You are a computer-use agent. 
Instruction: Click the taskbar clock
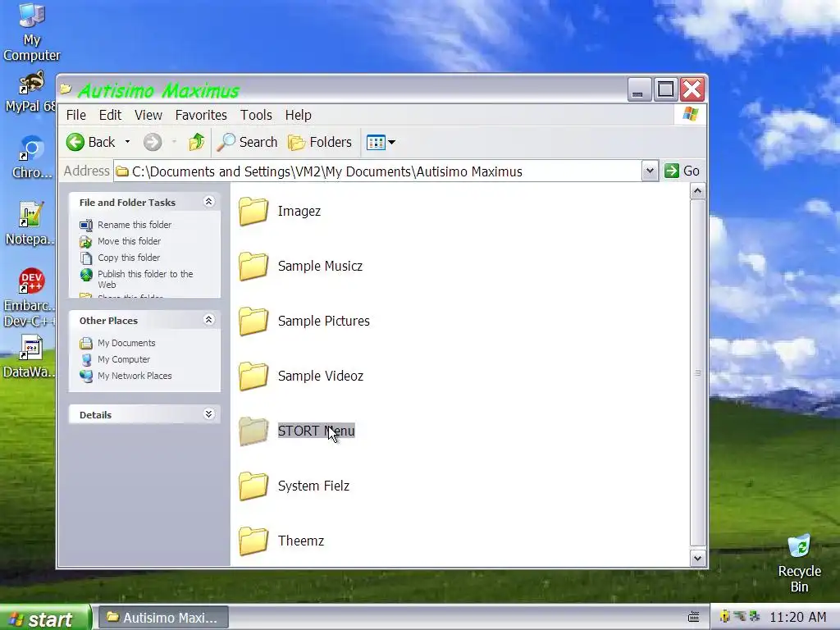click(797, 617)
